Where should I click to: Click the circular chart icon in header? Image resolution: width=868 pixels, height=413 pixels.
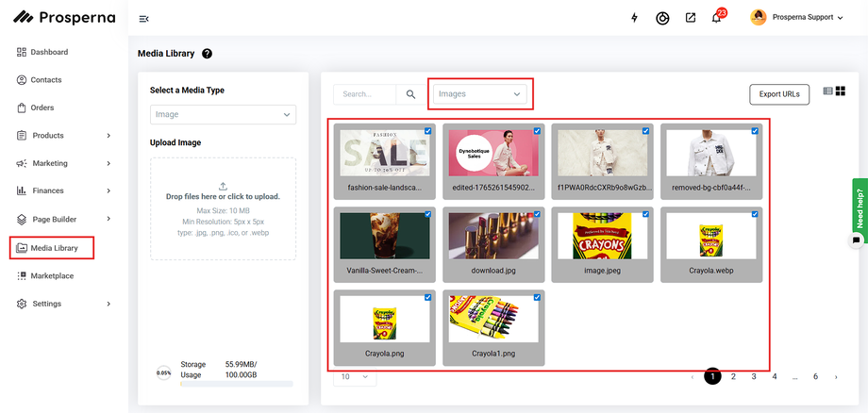coord(662,18)
